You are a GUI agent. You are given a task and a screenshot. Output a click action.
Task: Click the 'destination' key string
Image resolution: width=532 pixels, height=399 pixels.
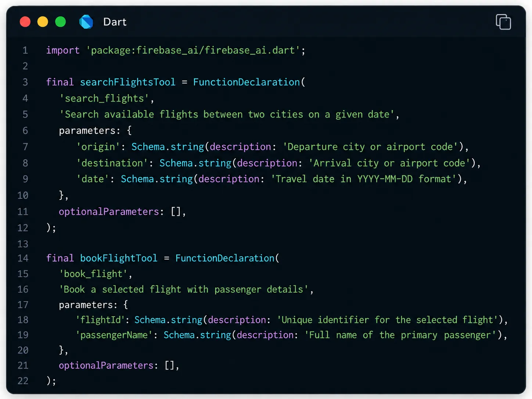112,163
